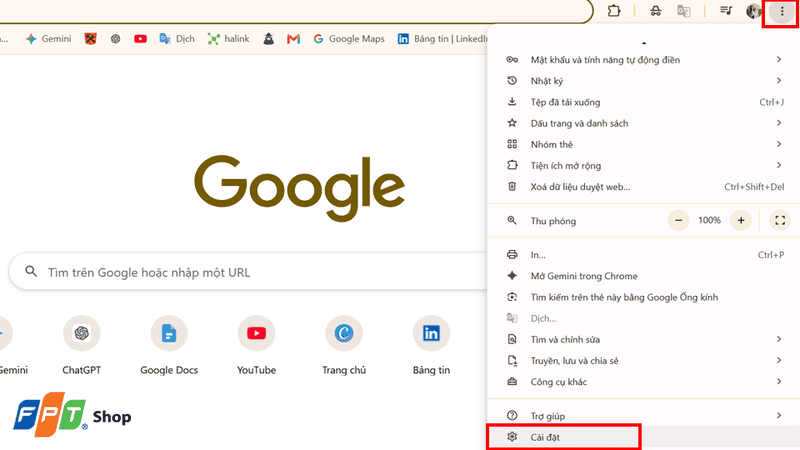Open the Google Docs shortcut tile

tap(169, 345)
